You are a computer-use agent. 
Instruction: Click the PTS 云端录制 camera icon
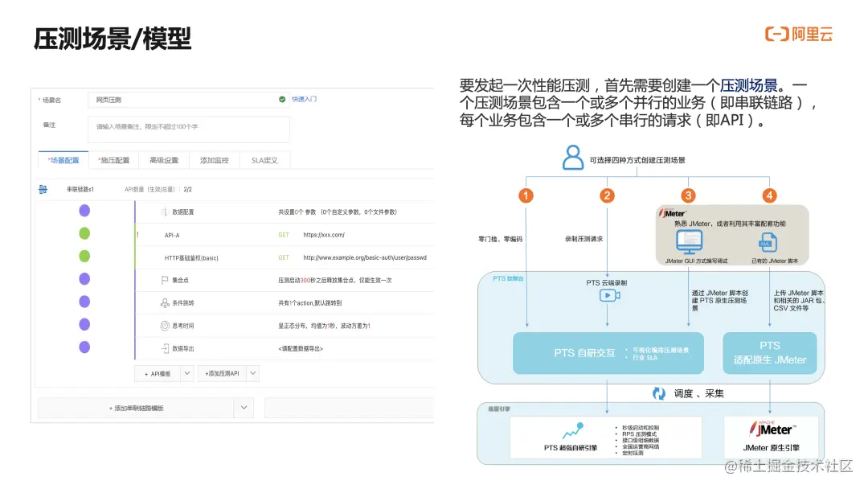(x=609, y=296)
